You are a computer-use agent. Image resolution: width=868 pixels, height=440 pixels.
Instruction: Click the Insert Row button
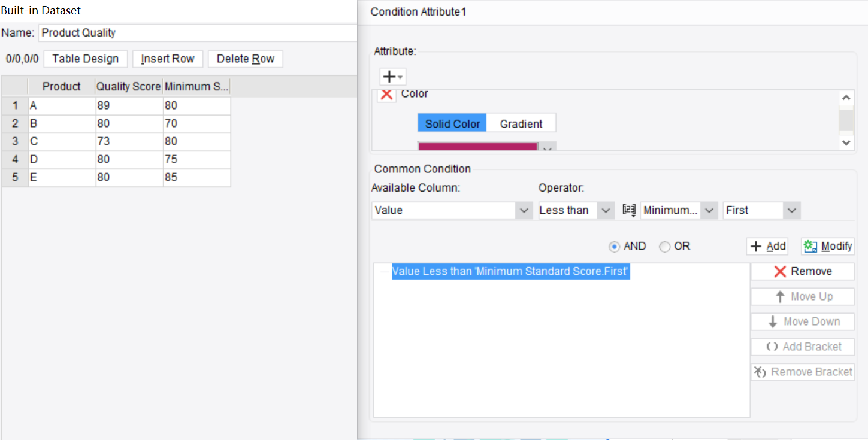pos(168,59)
